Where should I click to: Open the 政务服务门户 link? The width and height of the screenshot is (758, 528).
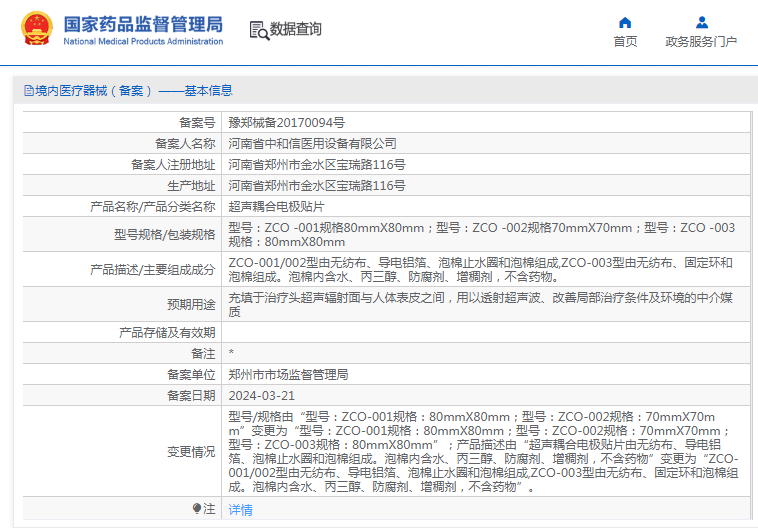(701, 42)
